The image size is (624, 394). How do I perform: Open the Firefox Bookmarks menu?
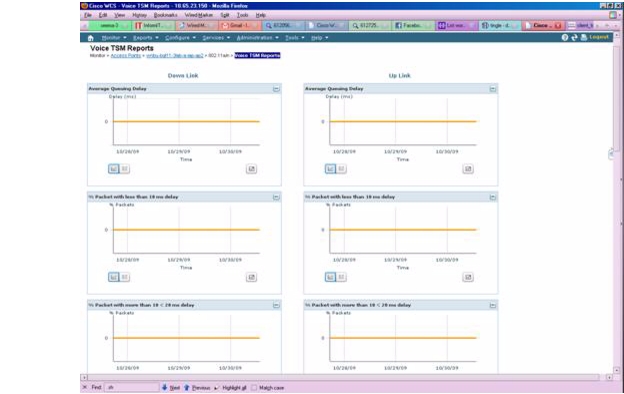point(166,15)
